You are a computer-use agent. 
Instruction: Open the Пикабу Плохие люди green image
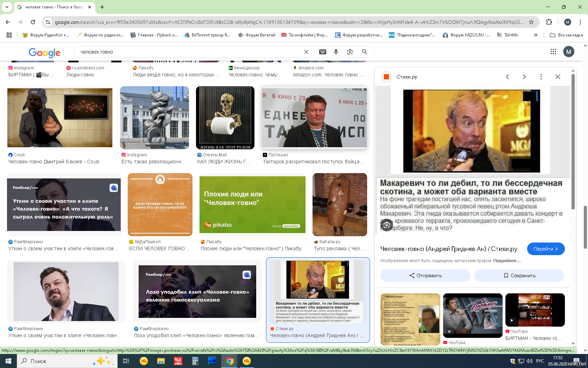pos(252,205)
